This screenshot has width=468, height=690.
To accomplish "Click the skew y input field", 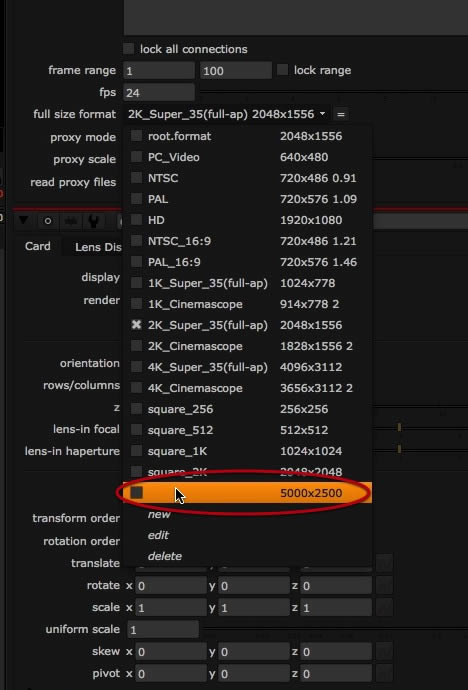I will (x=254, y=652).
